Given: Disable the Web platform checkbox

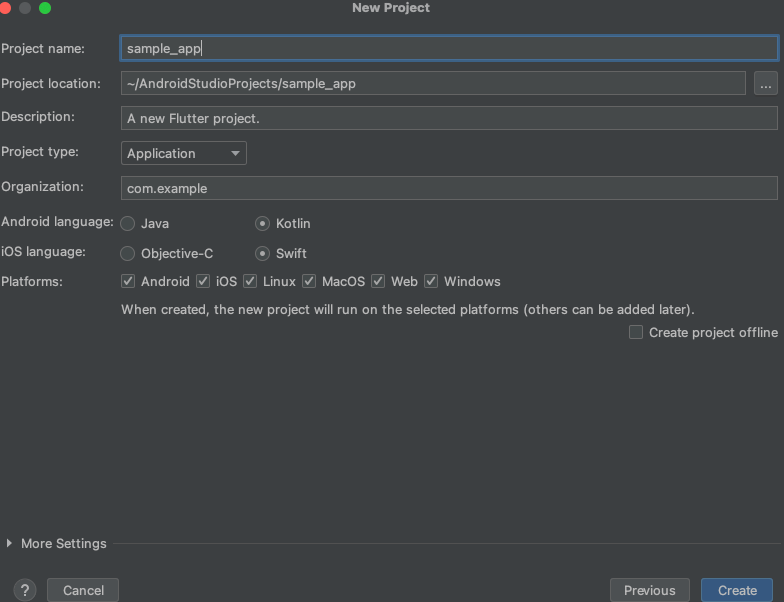Looking at the screenshot, I should 378,281.
